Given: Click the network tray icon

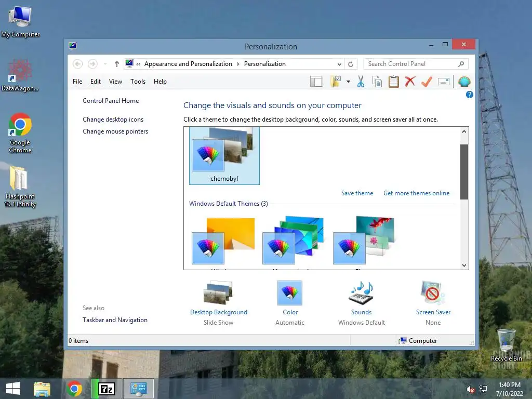Looking at the screenshot, I should (483, 389).
